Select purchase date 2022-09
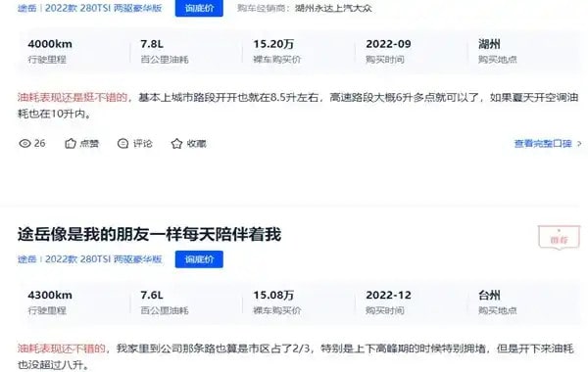 point(388,44)
